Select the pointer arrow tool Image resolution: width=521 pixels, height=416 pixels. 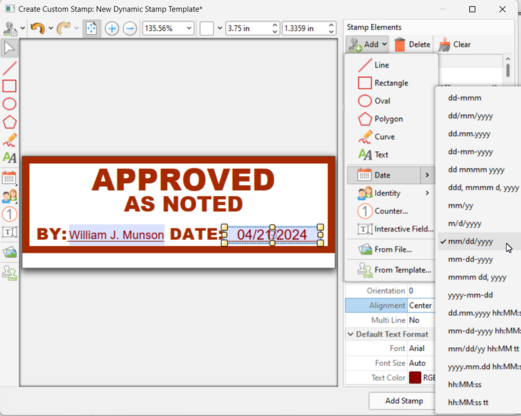(x=9, y=48)
